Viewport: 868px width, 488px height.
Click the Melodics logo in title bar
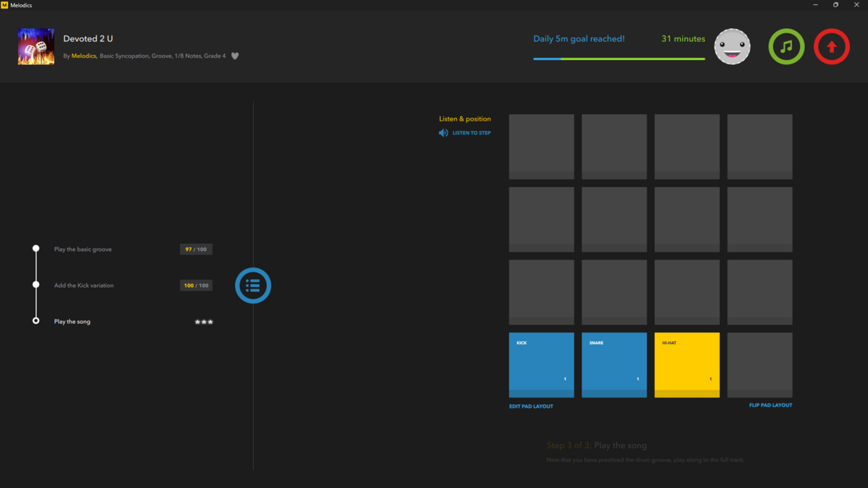tap(4, 5)
